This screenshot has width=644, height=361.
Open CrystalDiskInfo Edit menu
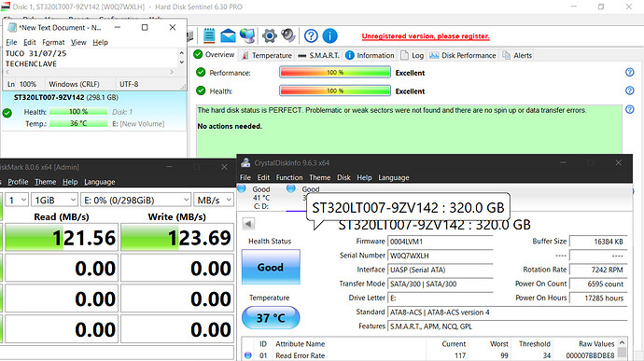tap(263, 177)
